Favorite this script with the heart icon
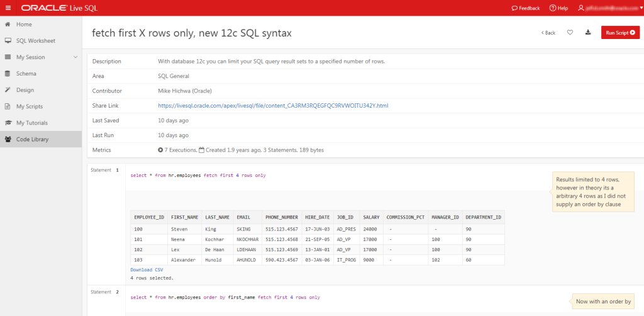The height and width of the screenshot is (316, 644). pyautogui.click(x=570, y=33)
